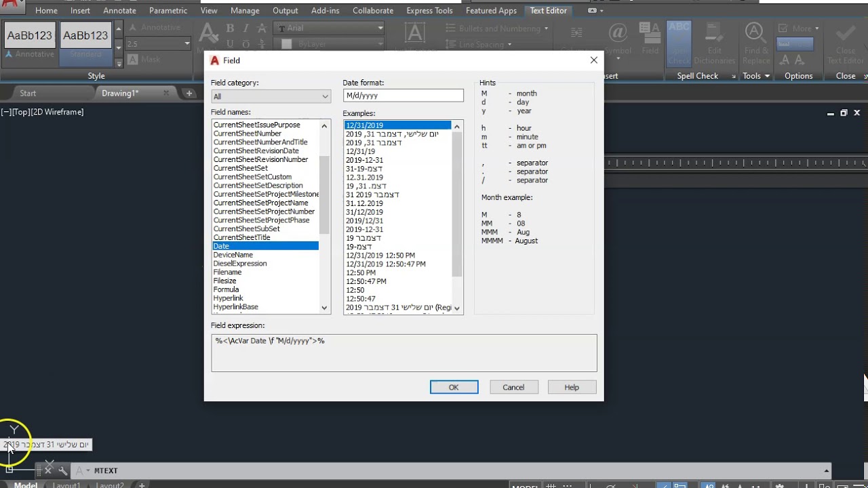Open Edit Dictionaries in the ribbon

tap(714, 42)
